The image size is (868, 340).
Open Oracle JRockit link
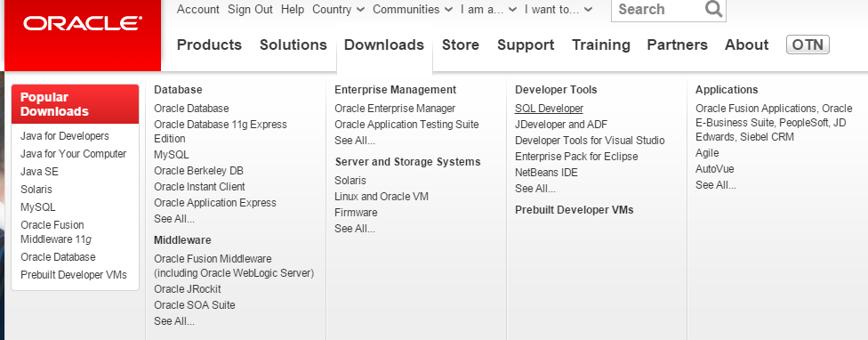(x=187, y=289)
